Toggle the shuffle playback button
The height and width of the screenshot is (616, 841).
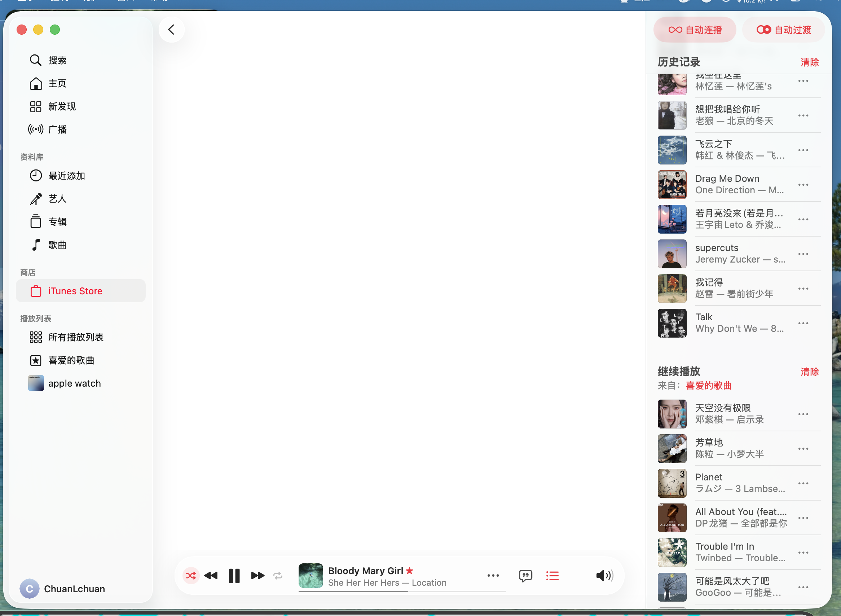(x=190, y=576)
